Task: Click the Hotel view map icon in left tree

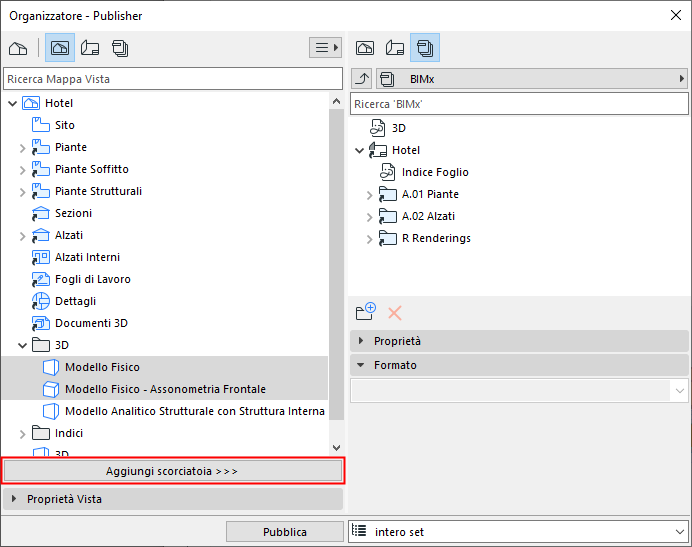Action: (x=31, y=103)
